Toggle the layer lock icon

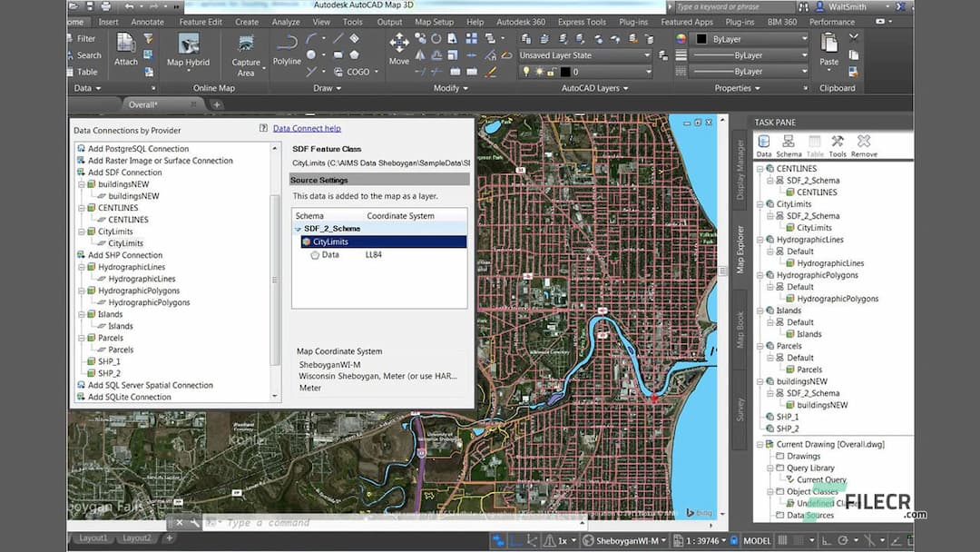tap(552, 72)
